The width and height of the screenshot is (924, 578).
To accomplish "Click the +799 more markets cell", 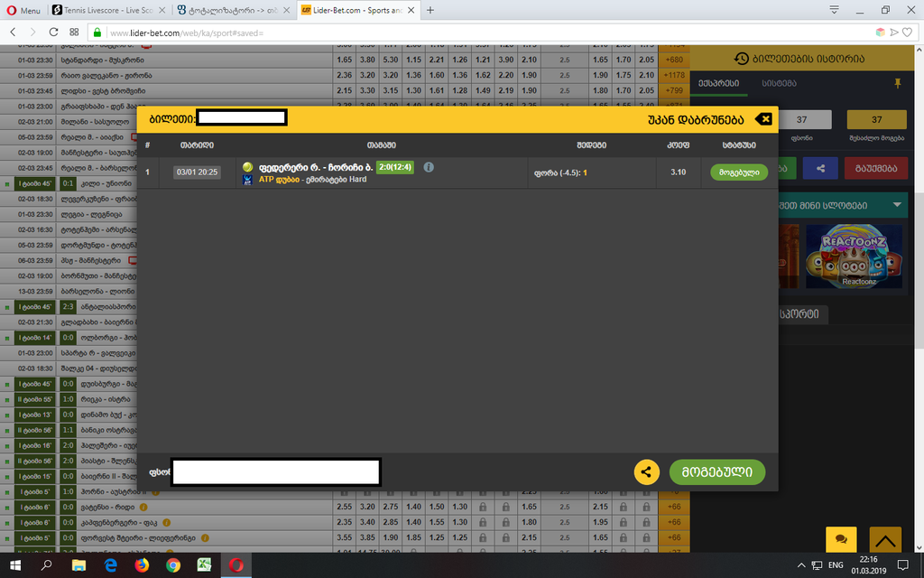I will tap(673, 91).
